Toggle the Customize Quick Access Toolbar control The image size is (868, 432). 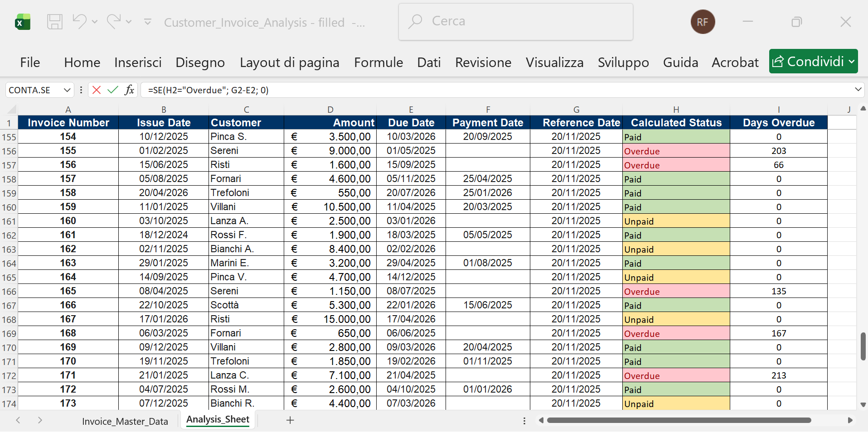coord(147,21)
